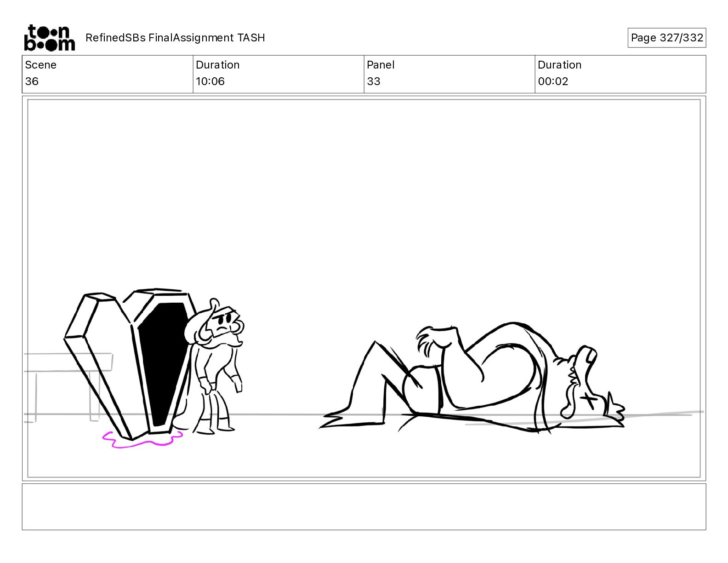Screen dimensions: 728x563
Task: Click the title 'RefinedSBs FinalAssignment TASH'
Action: pos(175,38)
